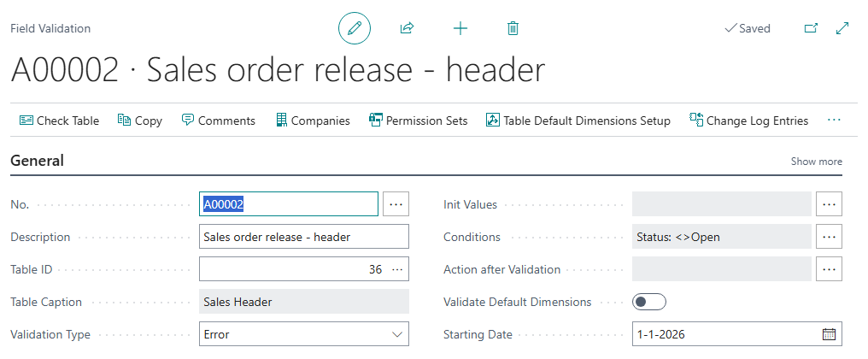
Task: Open the No. field ellipsis button
Action: (x=396, y=204)
